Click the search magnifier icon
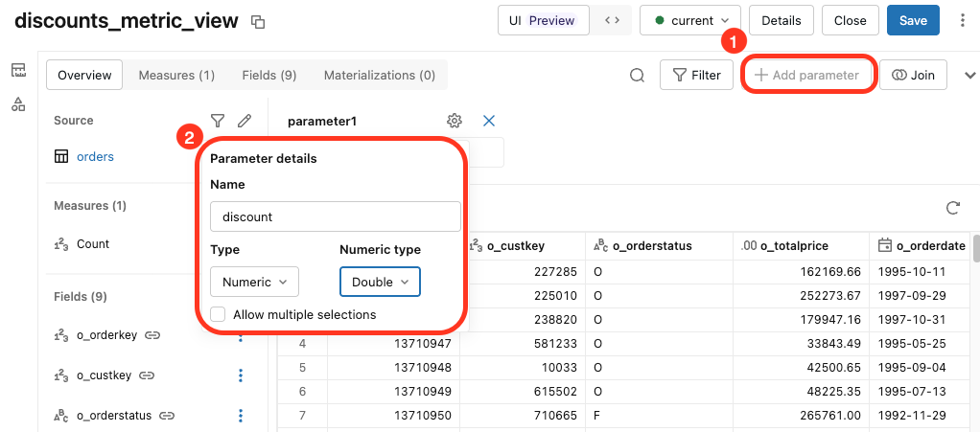This screenshot has height=432, width=980. pyautogui.click(x=637, y=76)
